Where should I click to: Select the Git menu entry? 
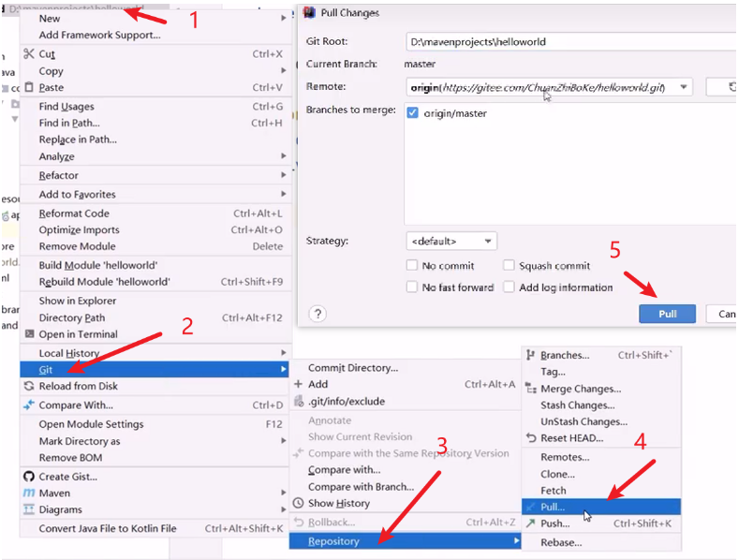[155, 369]
